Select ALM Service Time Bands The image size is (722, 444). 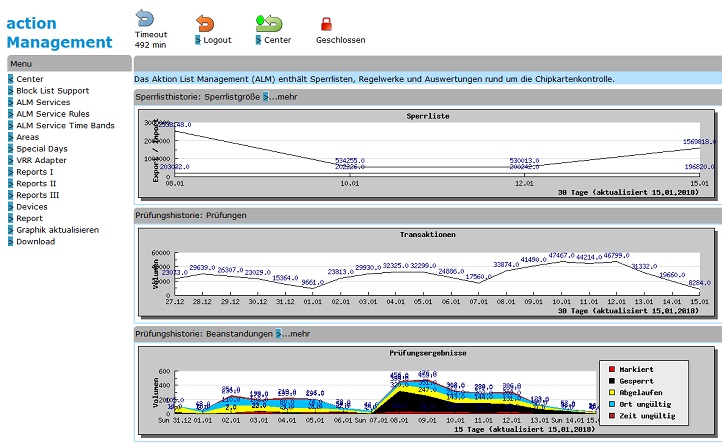pos(65,125)
